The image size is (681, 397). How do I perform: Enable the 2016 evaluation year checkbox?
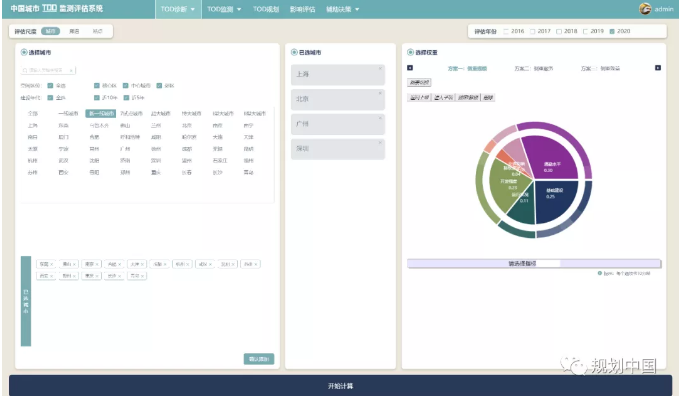tap(506, 31)
